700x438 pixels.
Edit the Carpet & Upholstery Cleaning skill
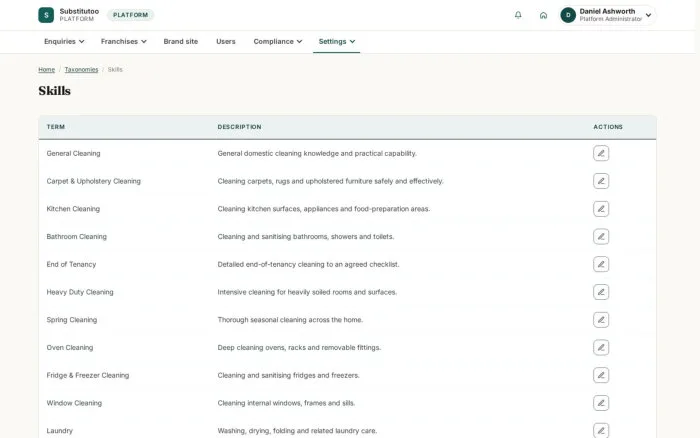pos(601,181)
